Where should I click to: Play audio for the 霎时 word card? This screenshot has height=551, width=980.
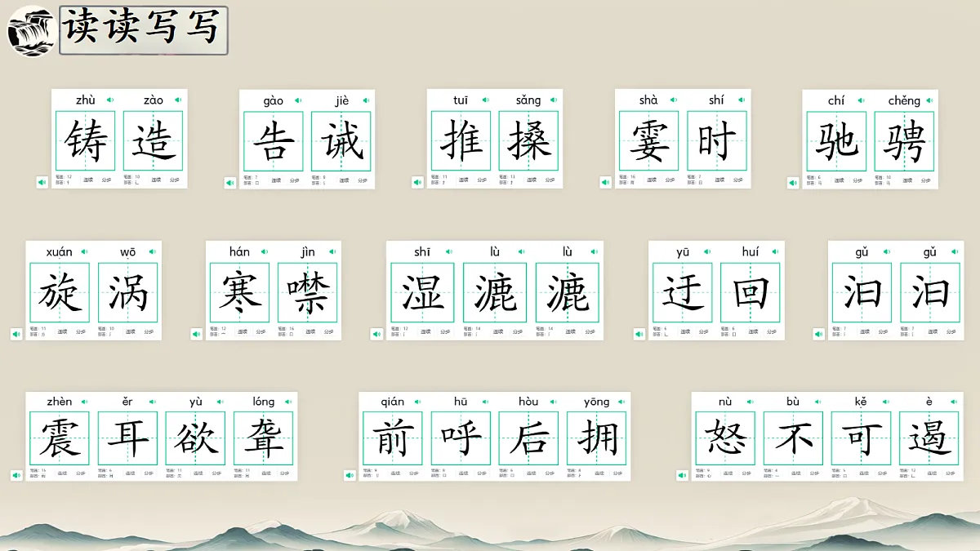point(605,182)
